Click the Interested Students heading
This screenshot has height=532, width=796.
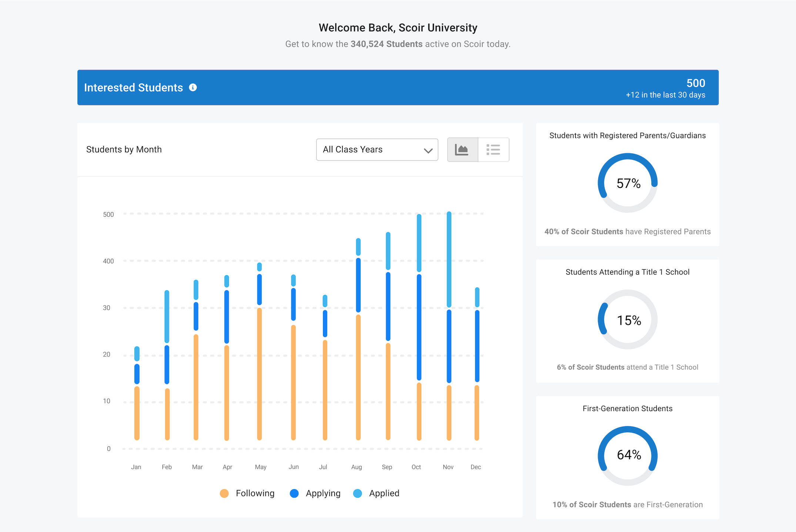(x=133, y=88)
